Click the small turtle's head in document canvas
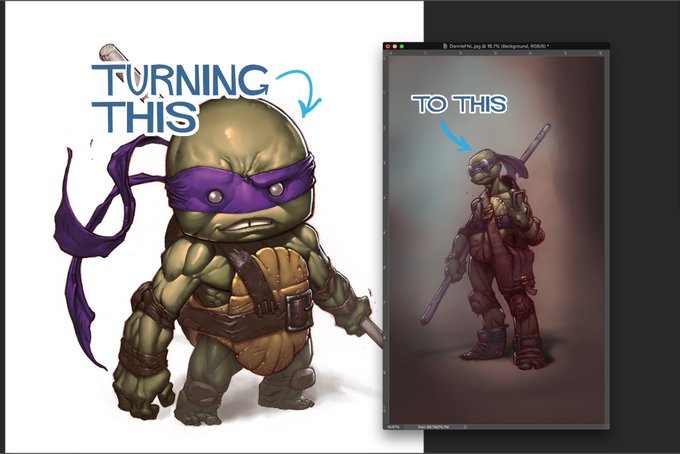Viewport: 680px width, 454px height. [483, 167]
